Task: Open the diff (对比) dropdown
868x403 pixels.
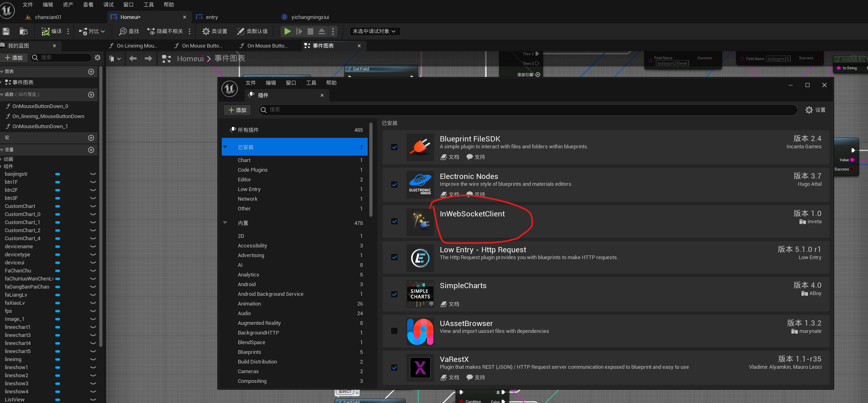Action: (92, 31)
